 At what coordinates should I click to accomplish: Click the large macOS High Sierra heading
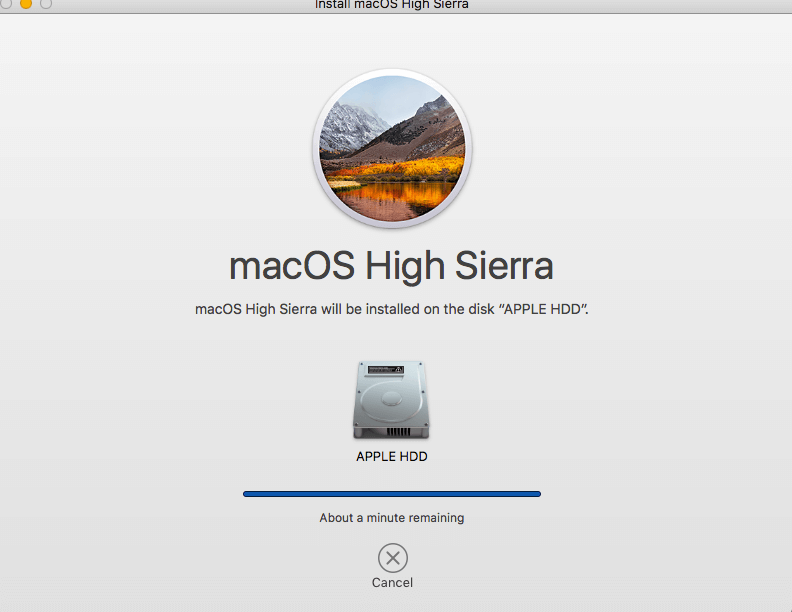click(392, 267)
